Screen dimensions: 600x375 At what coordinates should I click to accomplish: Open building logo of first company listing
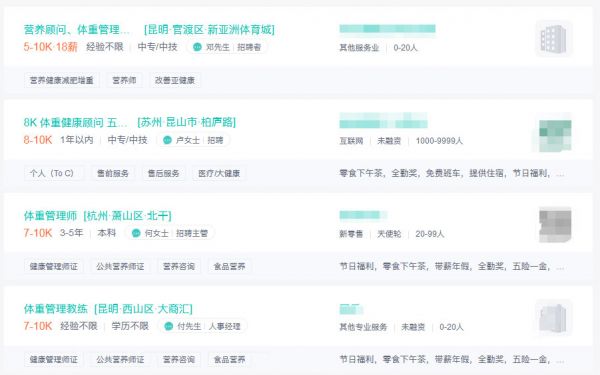tap(553, 39)
